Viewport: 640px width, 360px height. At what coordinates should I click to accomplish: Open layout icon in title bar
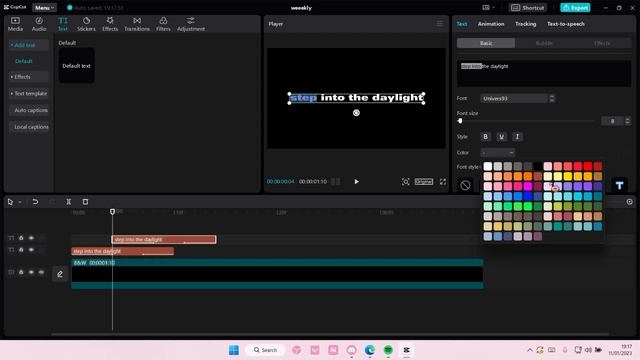pyautogui.click(x=486, y=7)
